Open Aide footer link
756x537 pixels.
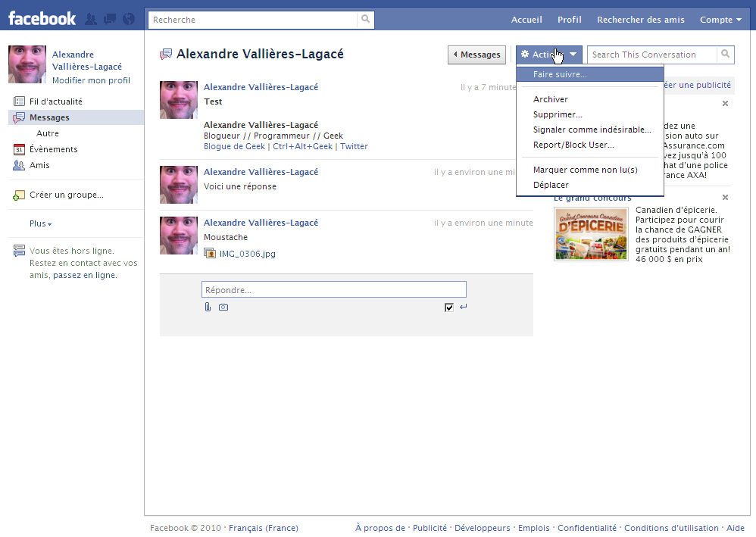pos(736,528)
